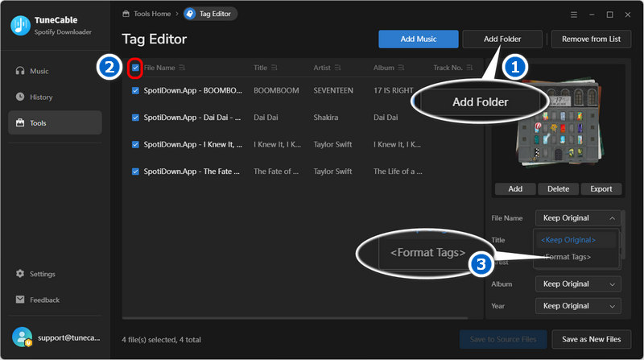This screenshot has height=360, width=644.
Task: Open the Feedback envelope icon
Action: pos(20,299)
